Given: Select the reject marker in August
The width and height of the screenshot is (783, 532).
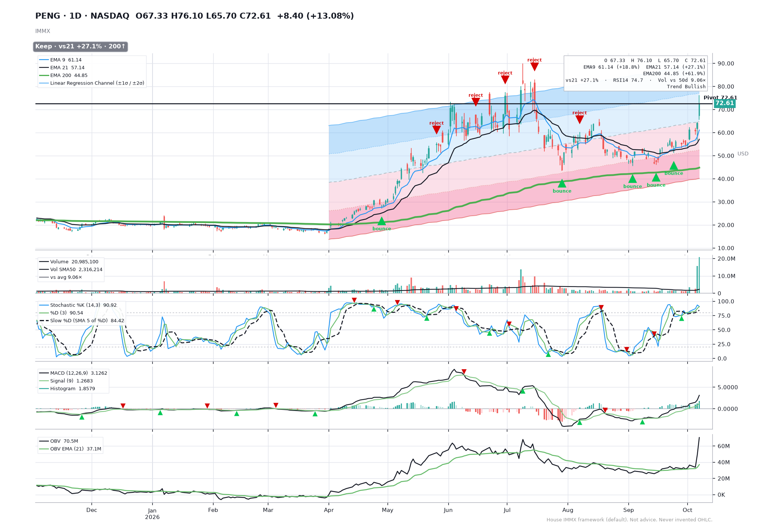Looking at the screenshot, I should pos(579,120).
